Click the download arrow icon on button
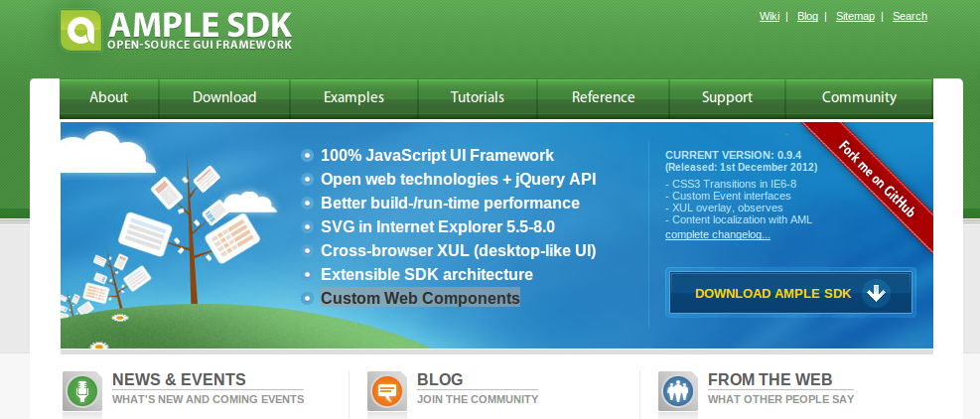Screen dimensions: 980x419 click(877, 293)
